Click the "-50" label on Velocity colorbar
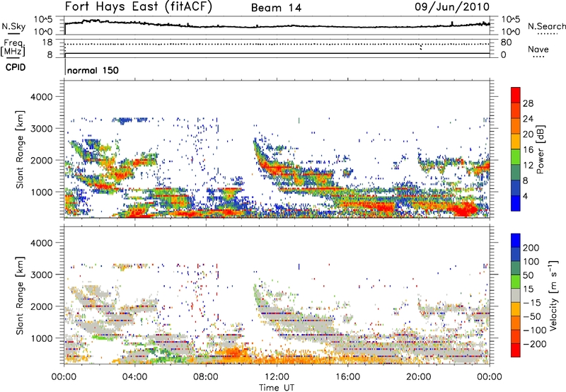Viewport: 566px width, 392px height. pos(532,316)
